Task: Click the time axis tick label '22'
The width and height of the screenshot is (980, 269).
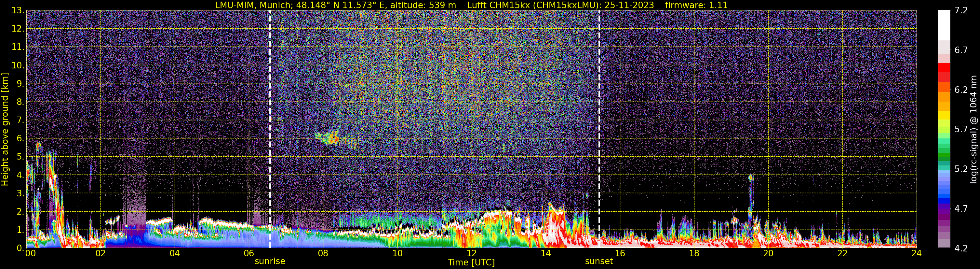Action: (842, 253)
